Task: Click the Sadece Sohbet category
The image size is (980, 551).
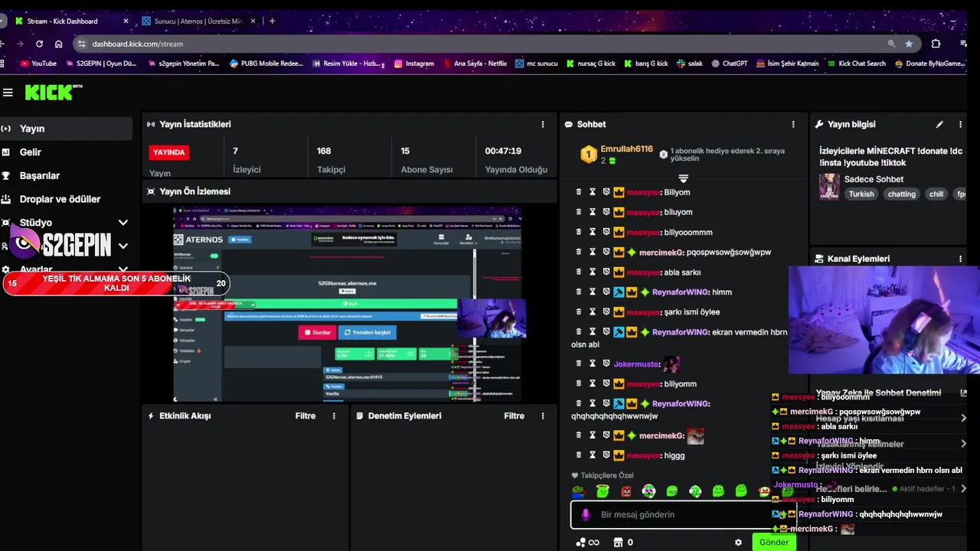Action: tap(874, 179)
